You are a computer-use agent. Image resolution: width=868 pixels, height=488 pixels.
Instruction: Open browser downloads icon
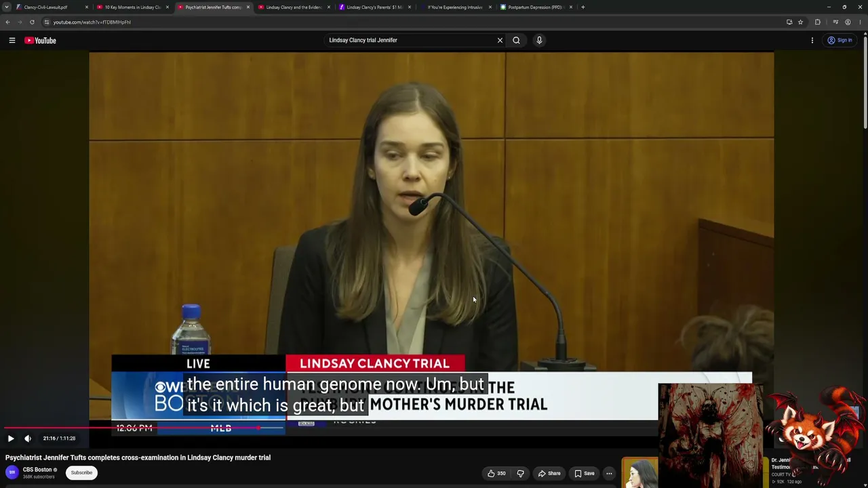(x=835, y=22)
